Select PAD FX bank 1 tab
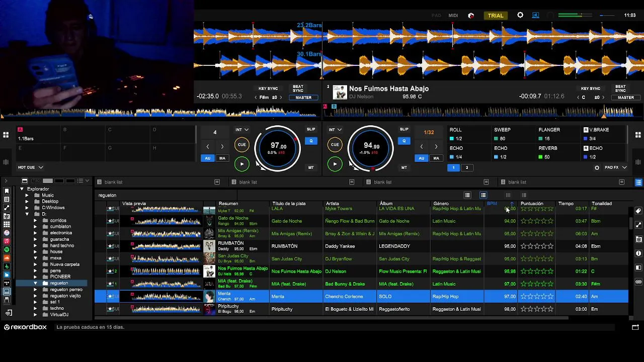Image resolution: width=644 pixels, height=362 pixels. click(x=453, y=168)
